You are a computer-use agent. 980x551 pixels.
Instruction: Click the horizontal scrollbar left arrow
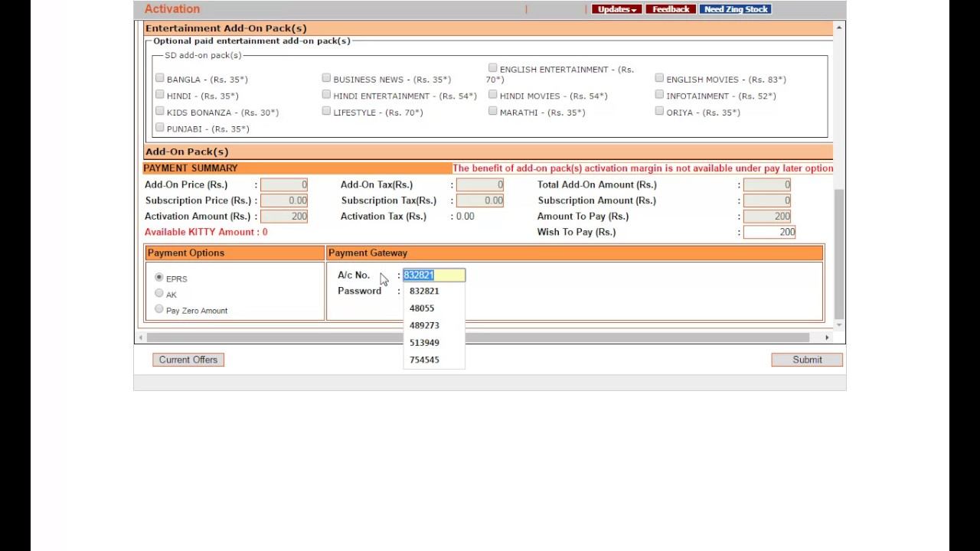pos(141,337)
